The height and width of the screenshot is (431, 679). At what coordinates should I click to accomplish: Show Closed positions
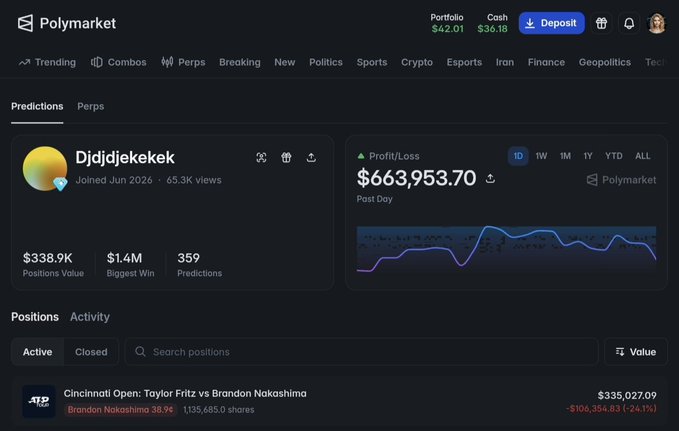coord(91,352)
